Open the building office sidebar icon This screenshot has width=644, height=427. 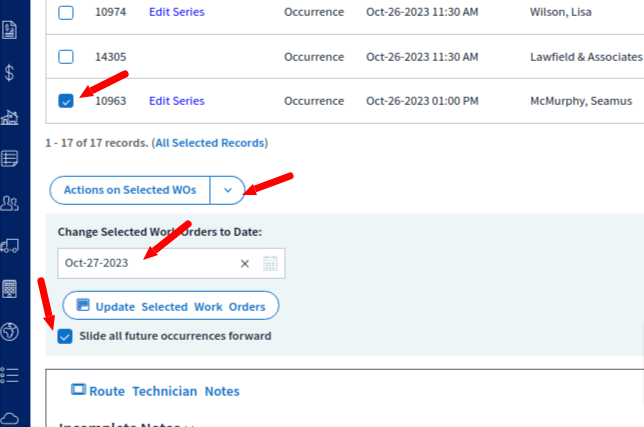pyautogui.click(x=9, y=289)
